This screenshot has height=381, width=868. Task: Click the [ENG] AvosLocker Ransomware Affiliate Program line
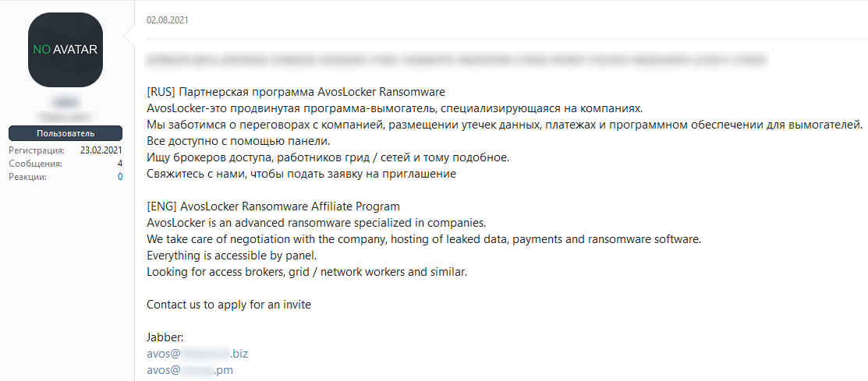[x=273, y=206]
